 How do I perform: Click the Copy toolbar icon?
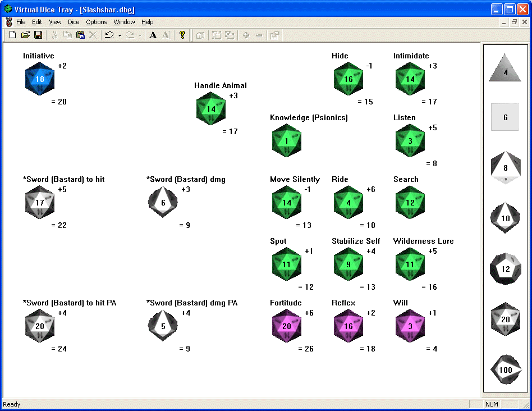pyautogui.click(x=67, y=35)
